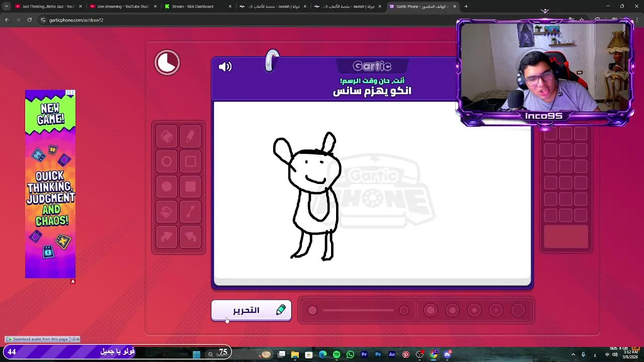
Task: Open a new browser tab
Action: point(466,7)
